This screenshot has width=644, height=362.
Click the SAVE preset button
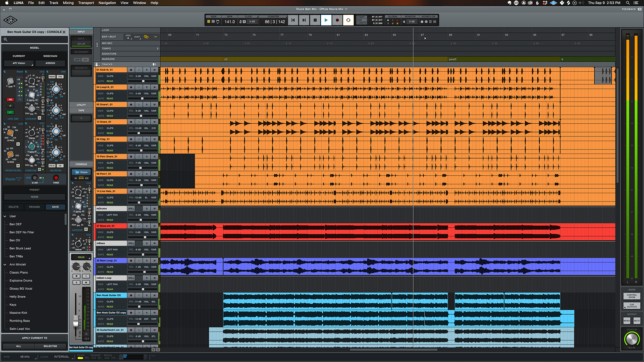click(55, 207)
